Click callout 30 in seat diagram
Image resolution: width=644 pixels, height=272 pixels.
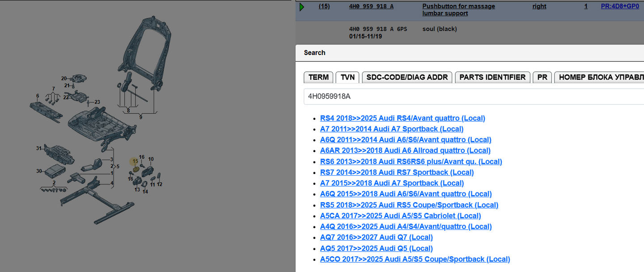coord(39,171)
